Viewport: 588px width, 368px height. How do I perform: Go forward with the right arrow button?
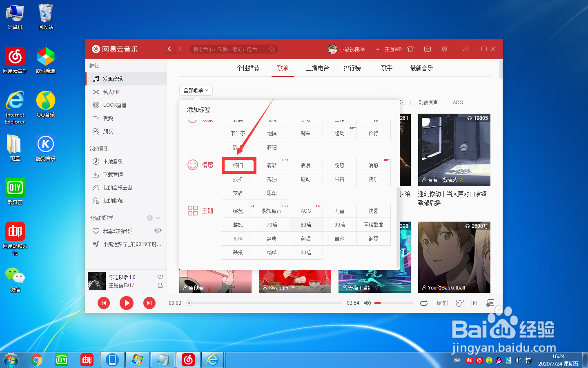pos(180,49)
